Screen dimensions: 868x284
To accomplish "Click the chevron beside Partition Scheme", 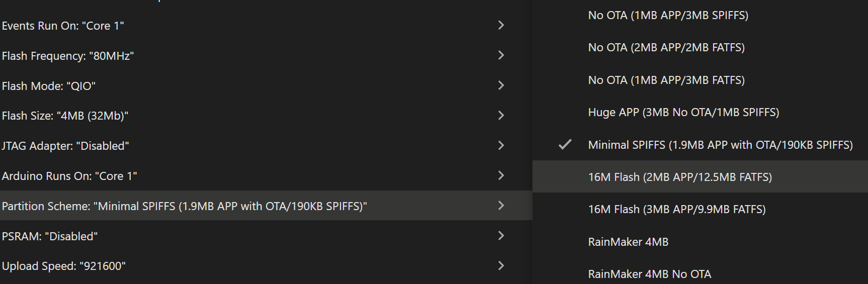I will (x=501, y=206).
